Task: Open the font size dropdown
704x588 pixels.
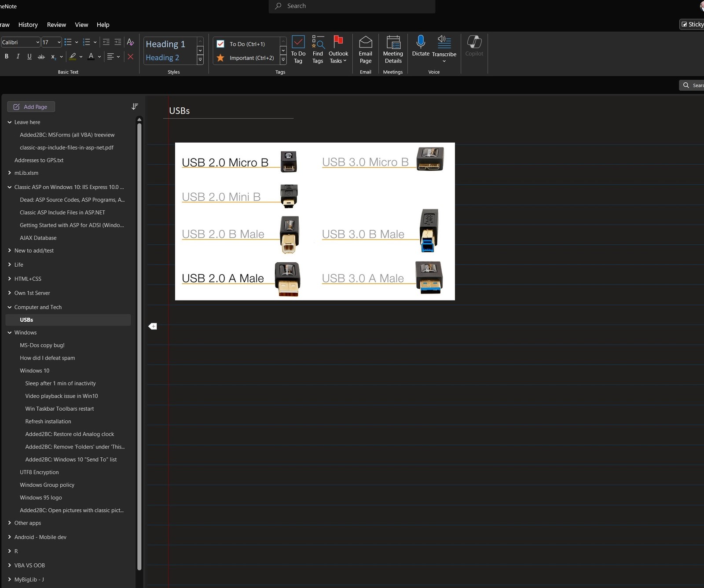Action: click(x=59, y=42)
